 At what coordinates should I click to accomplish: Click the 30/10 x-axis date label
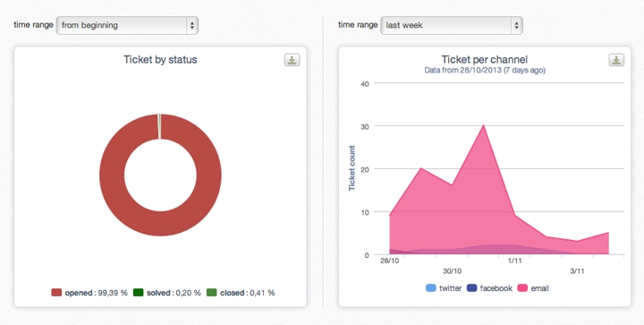coord(452,271)
